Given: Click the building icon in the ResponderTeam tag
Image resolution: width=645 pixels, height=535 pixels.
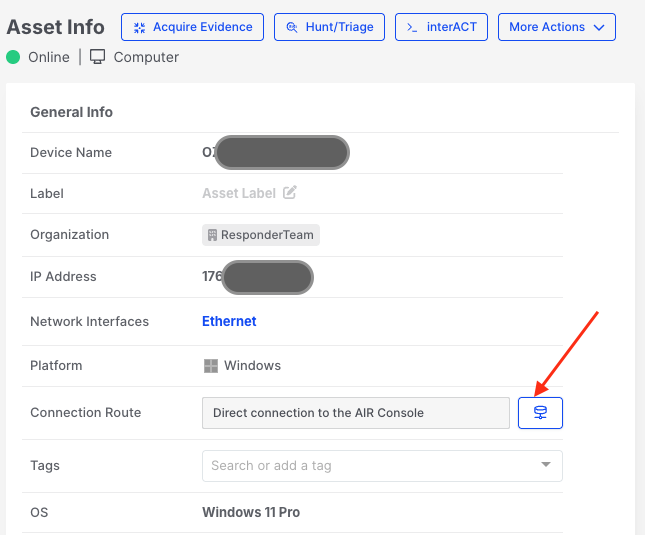Looking at the screenshot, I should point(212,235).
